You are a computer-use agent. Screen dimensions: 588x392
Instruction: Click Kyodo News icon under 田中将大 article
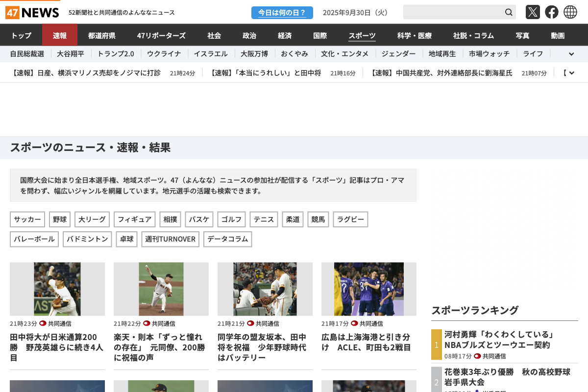(x=43, y=323)
